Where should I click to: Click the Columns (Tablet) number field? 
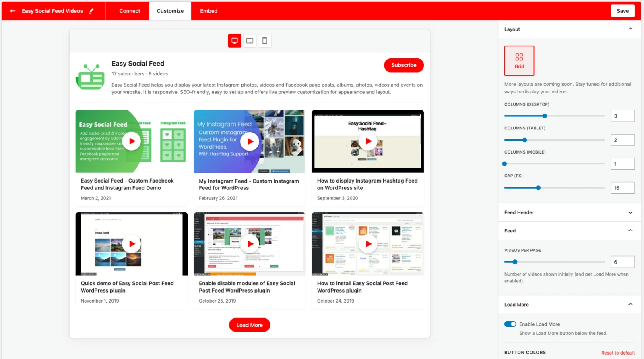[623, 140]
